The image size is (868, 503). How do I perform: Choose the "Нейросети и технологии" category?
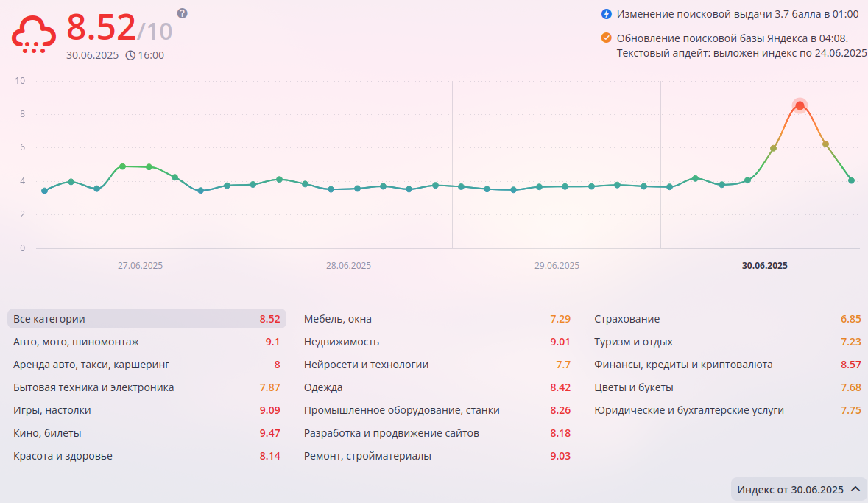(366, 365)
